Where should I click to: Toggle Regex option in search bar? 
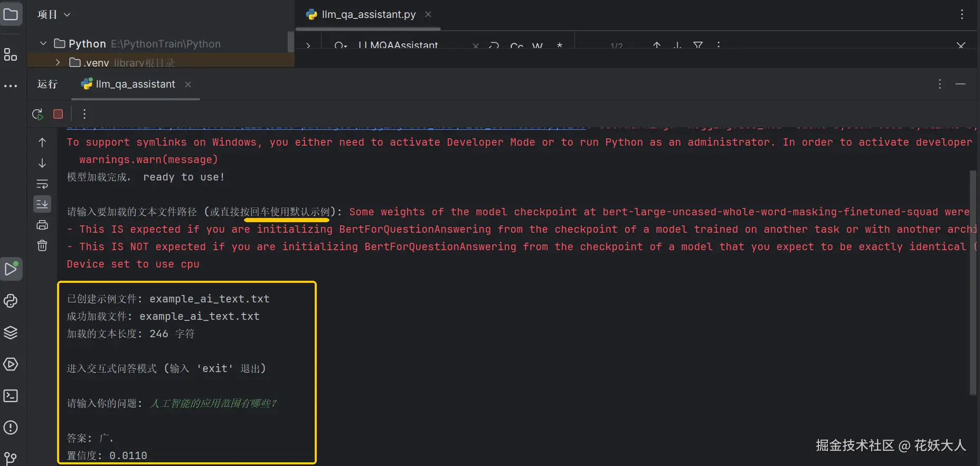[559, 46]
